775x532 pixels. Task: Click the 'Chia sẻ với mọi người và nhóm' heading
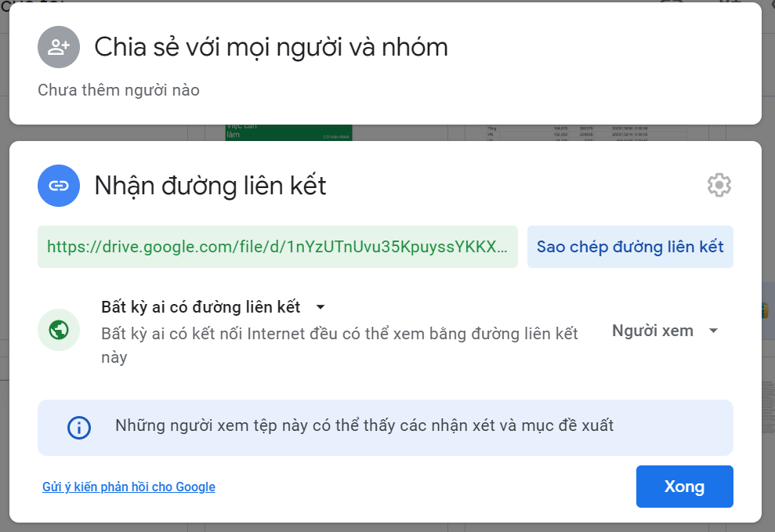tap(270, 47)
